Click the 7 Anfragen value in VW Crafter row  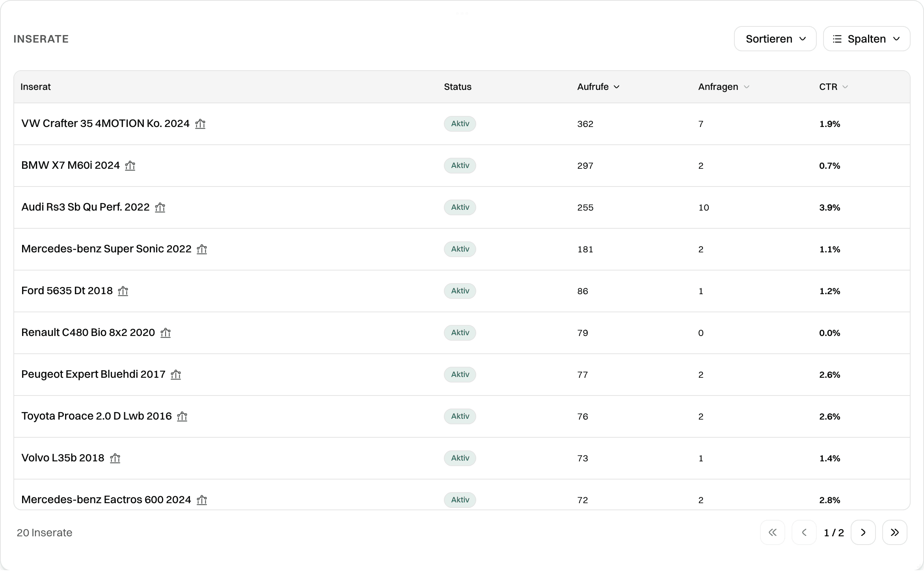[x=701, y=124]
